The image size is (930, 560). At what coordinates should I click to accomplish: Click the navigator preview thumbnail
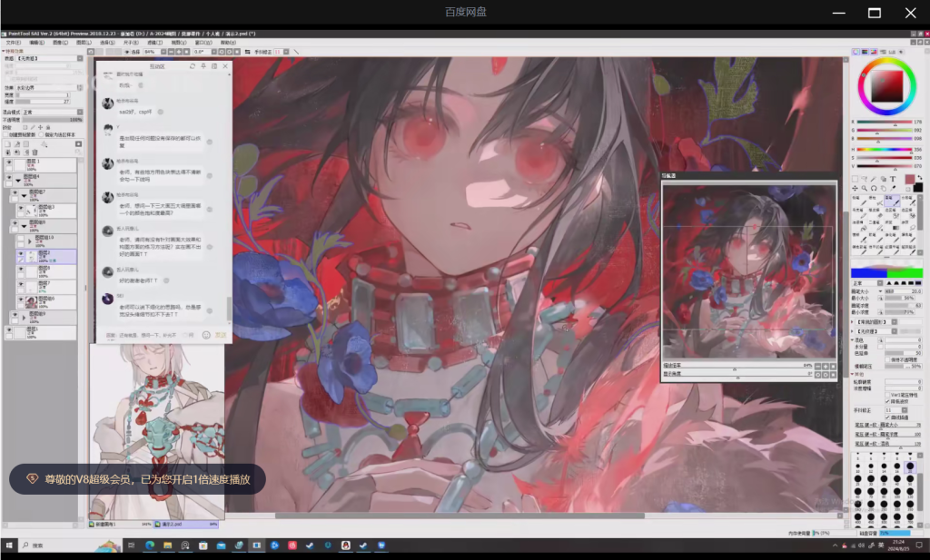pyautogui.click(x=748, y=272)
